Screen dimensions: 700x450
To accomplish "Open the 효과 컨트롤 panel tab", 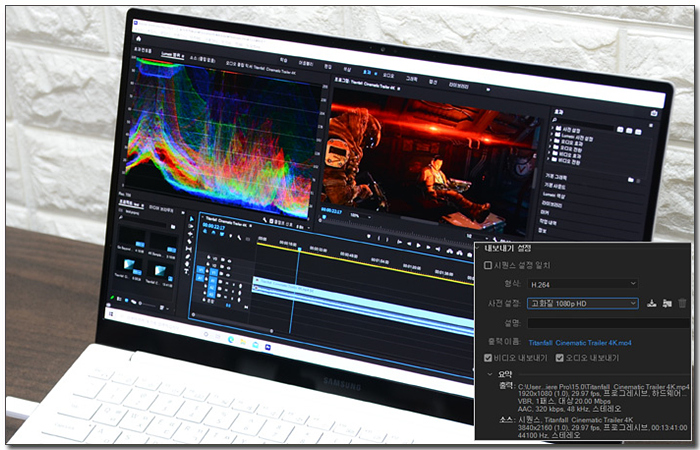I will (143, 50).
